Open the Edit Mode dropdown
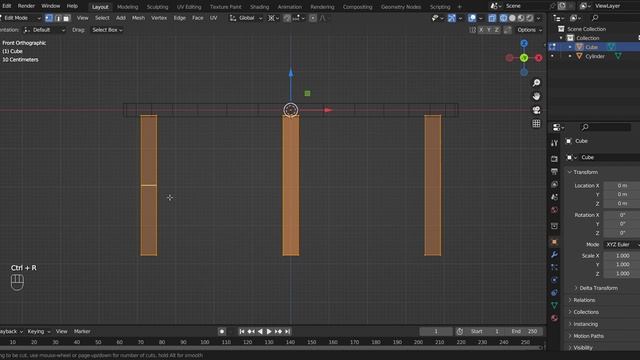 pyautogui.click(x=20, y=18)
